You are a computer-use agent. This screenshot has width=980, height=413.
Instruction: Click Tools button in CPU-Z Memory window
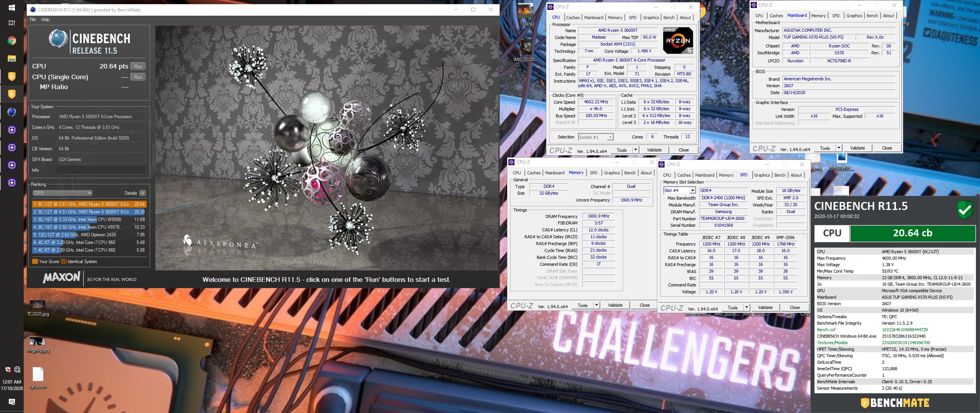coord(583,305)
